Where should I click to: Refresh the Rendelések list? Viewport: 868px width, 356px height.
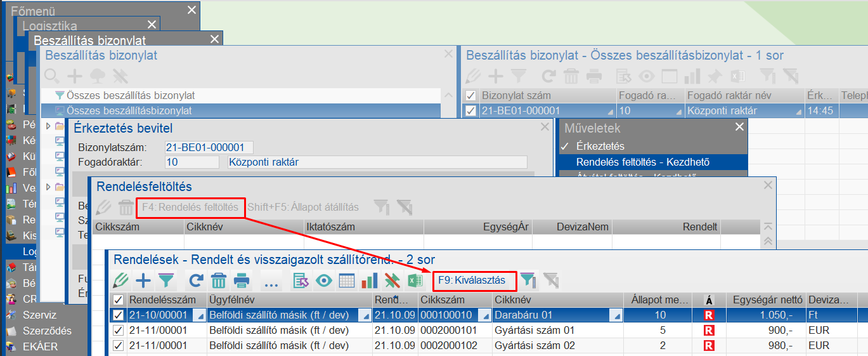[x=196, y=280]
